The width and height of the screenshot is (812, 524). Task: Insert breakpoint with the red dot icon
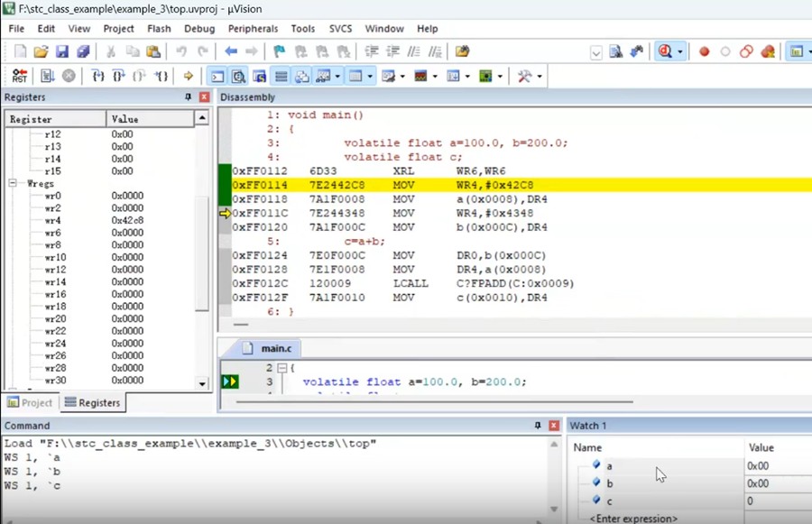705,52
